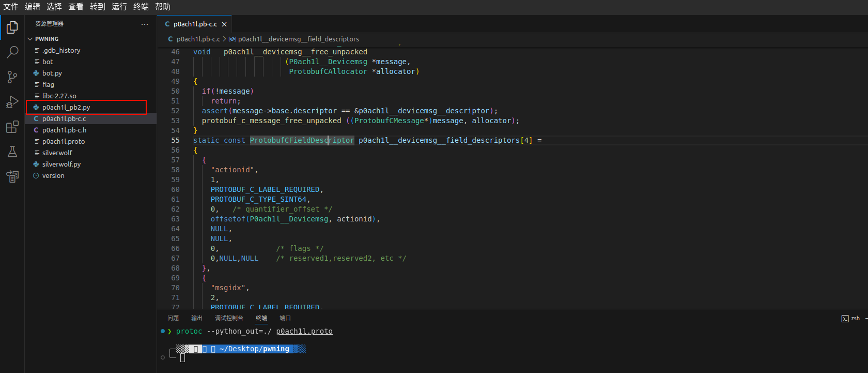The height and width of the screenshot is (373, 868).
Task: Open the flag file
Action: point(91,84)
